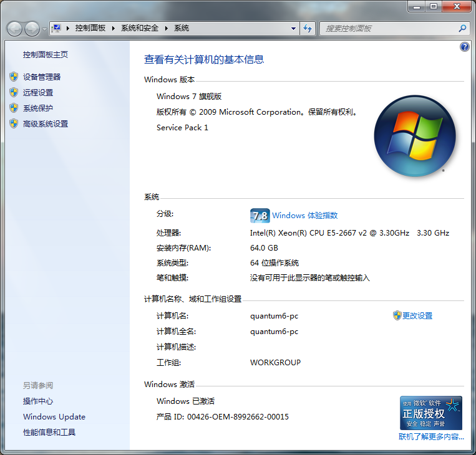Image resolution: width=476 pixels, height=455 pixels.
Task: Expand arrow after 控制面板 breadcrumb
Action: point(114,28)
